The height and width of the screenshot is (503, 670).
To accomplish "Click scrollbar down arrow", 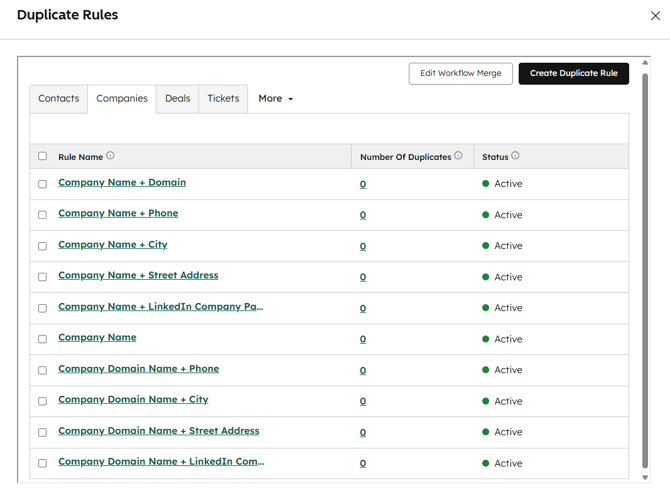I will click(x=645, y=477).
